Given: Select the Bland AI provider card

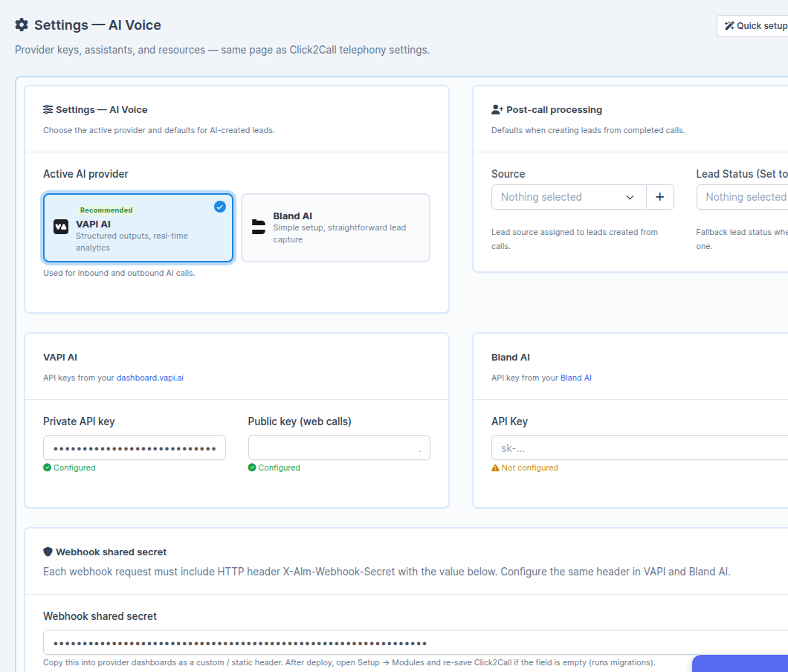Looking at the screenshot, I should [336, 227].
